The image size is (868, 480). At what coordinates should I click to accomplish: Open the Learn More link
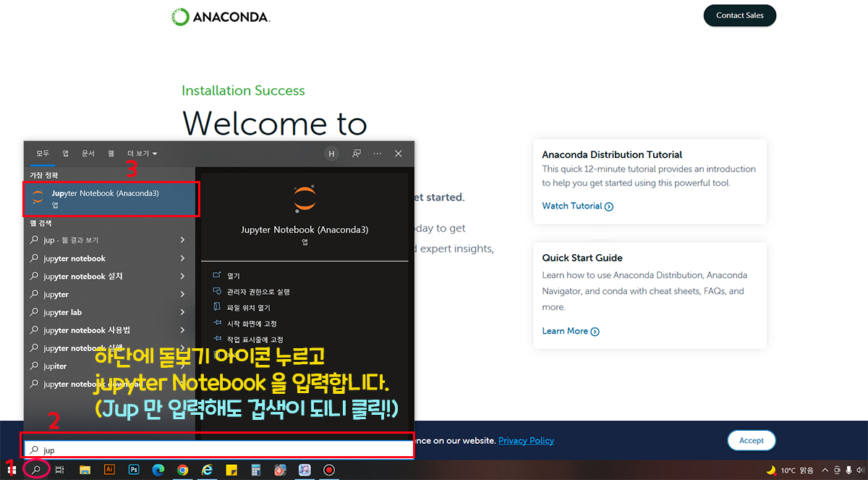[x=571, y=332]
